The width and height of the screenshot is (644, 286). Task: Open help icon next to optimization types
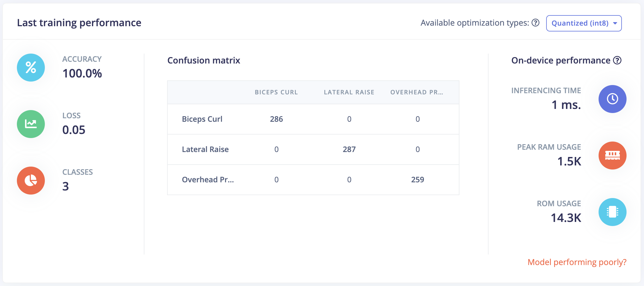tap(535, 23)
